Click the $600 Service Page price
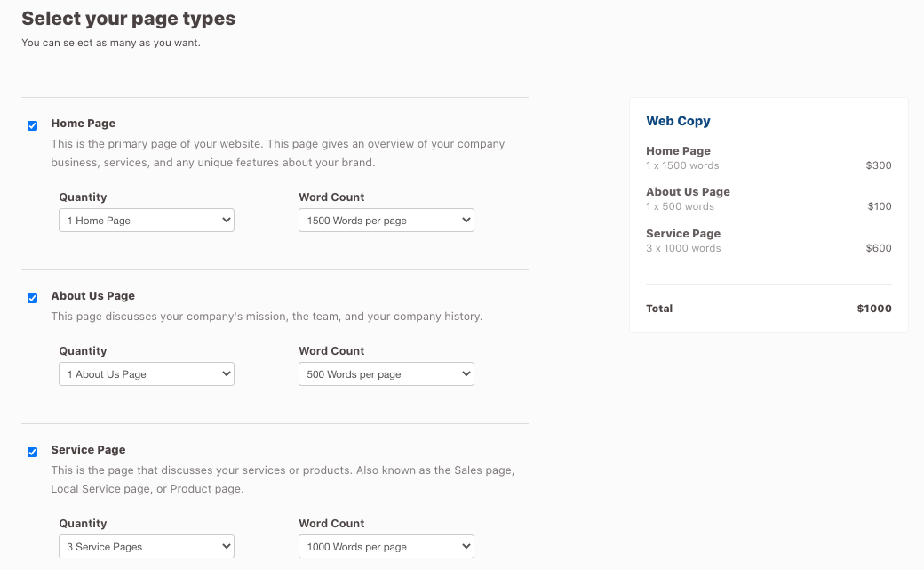This screenshot has width=924, height=570. click(879, 248)
